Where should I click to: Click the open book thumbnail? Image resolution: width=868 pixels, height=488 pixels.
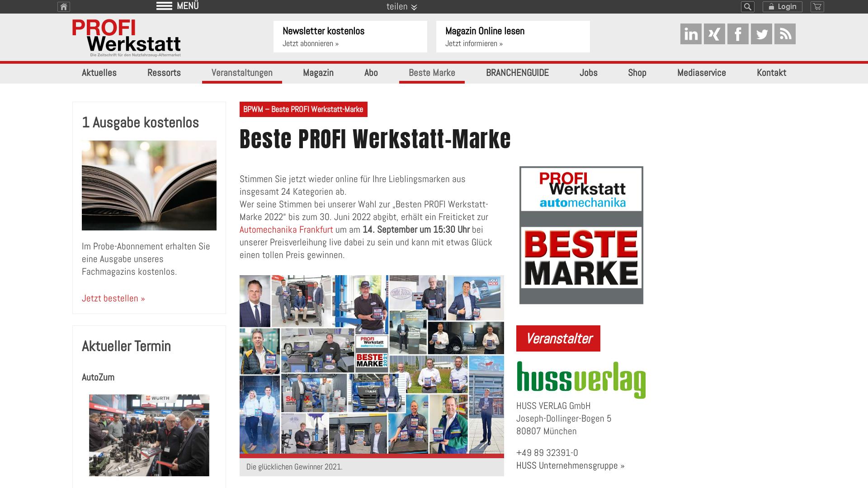[x=149, y=185]
